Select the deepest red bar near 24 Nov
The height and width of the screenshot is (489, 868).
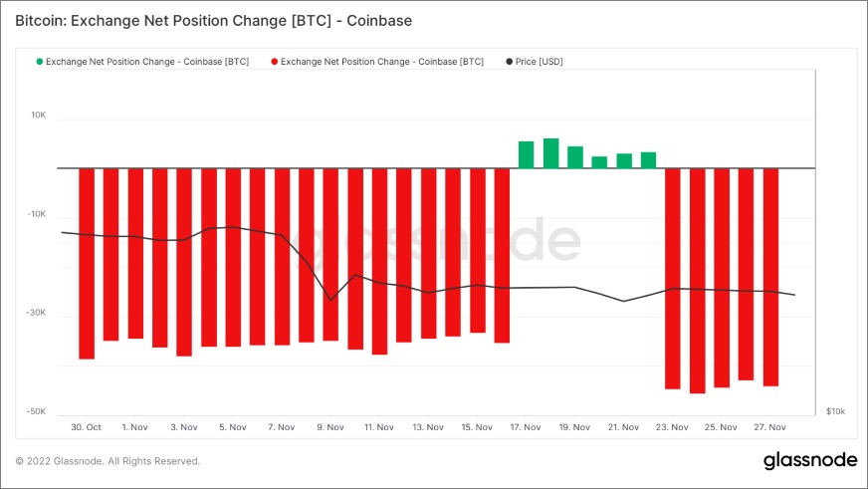(x=697, y=281)
